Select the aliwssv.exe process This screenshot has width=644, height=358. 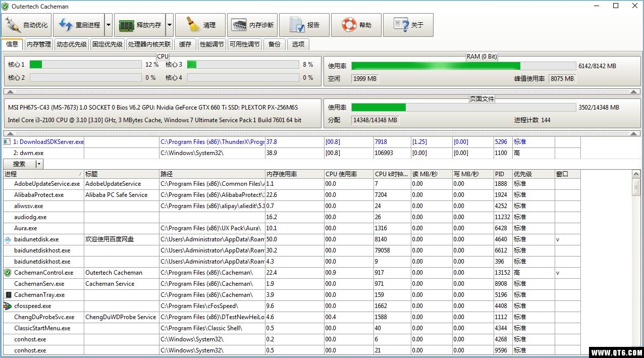point(292,206)
